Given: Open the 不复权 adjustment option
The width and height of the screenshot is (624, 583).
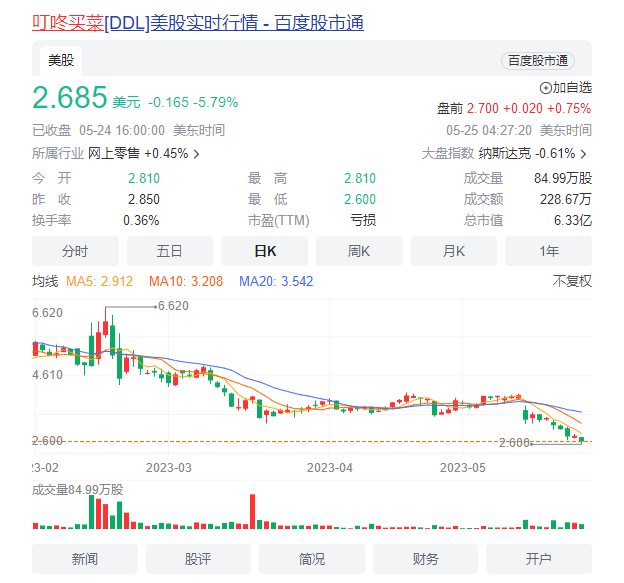Looking at the screenshot, I should coord(572,282).
